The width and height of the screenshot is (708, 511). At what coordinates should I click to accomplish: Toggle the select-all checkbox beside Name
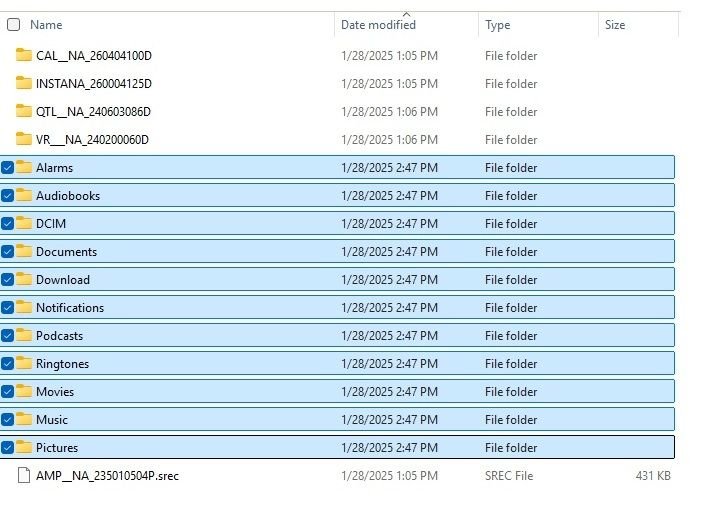tap(13, 24)
